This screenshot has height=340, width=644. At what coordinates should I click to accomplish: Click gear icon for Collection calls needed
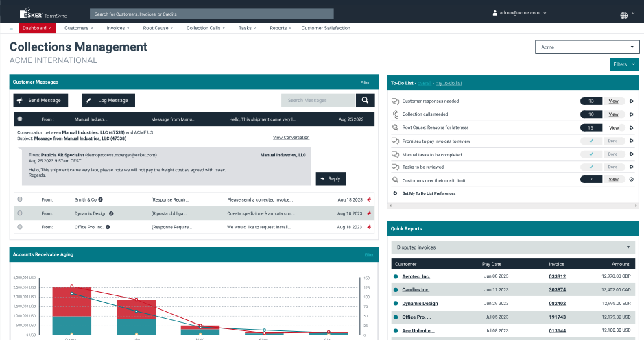tap(631, 114)
